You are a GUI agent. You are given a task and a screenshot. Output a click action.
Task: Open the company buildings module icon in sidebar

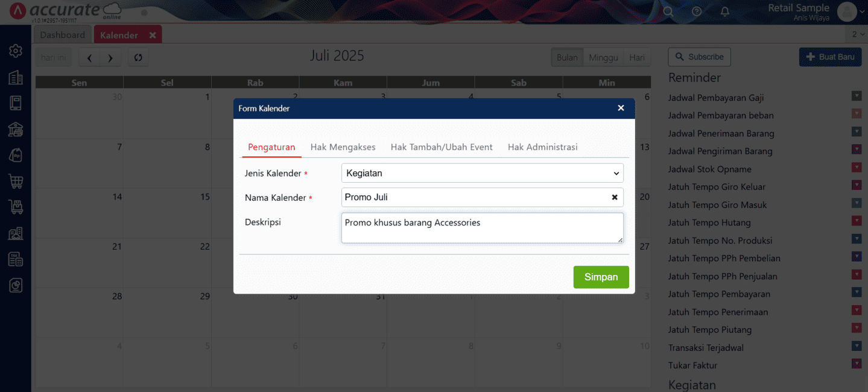pyautogui.click(x=15, y=77)
